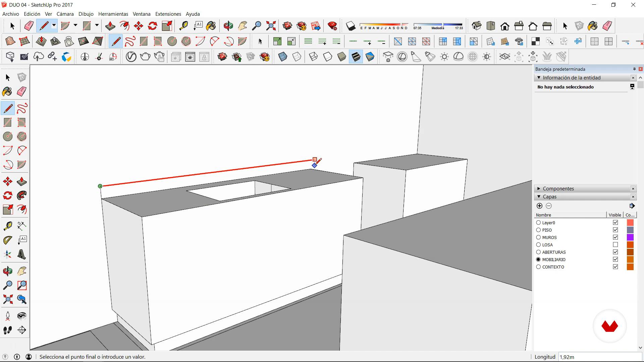Image resolution: width=644 pixels, height=362 pixels.
Task: Select the Protractor tool in left toolbar
Action: coord(7,240)
